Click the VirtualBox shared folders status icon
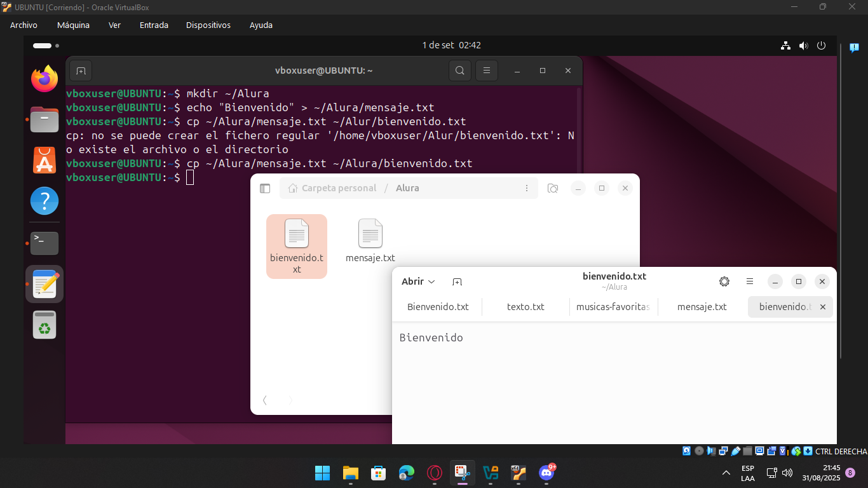Viewport: 868px width, 488px height. 747,451
